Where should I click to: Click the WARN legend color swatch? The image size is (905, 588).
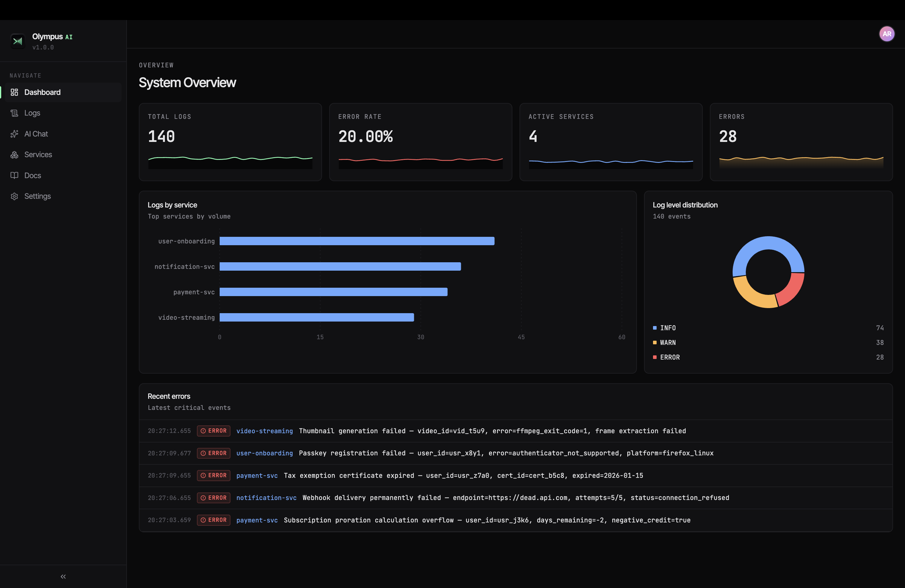(x=655, y=343)
